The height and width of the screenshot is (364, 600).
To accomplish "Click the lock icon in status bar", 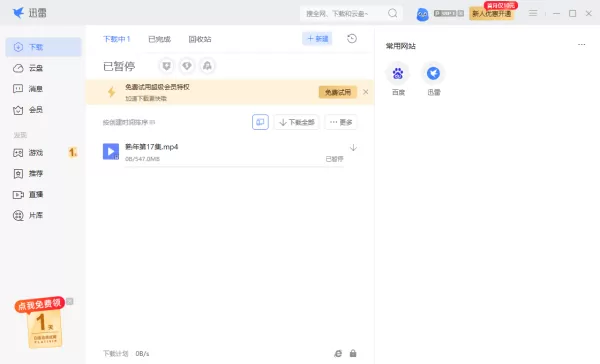I will click(353, 353).
